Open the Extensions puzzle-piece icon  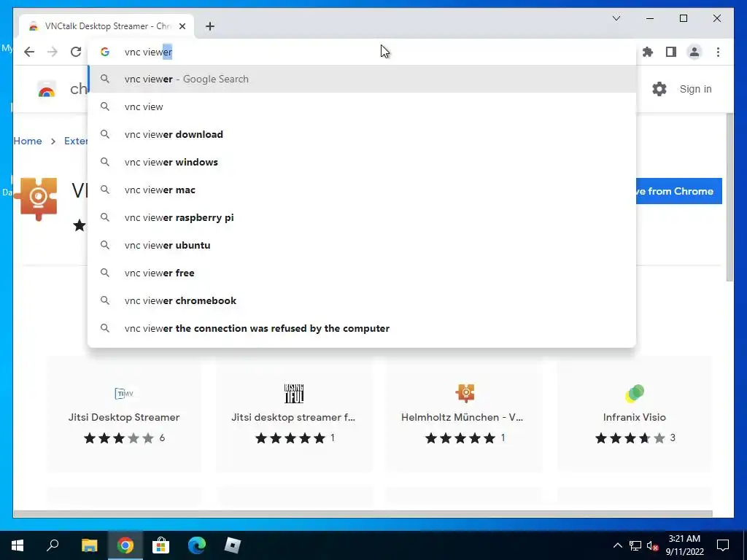(x=648, y=52)
